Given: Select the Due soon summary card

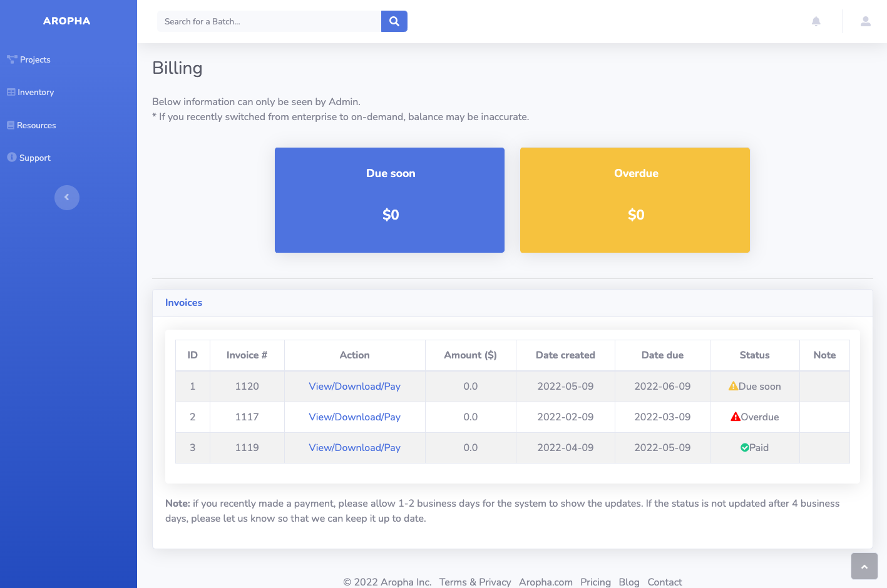Looking at the screenshot, I should click(x=389, y=200).
